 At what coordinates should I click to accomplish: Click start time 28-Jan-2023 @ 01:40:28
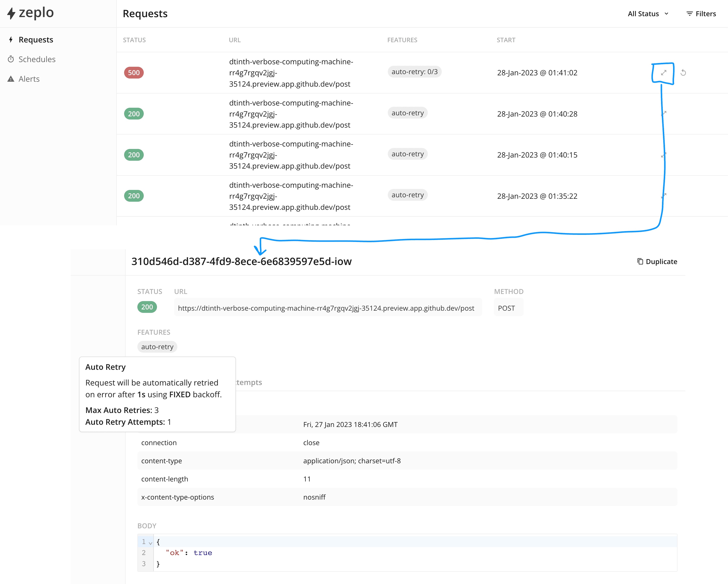537,114
